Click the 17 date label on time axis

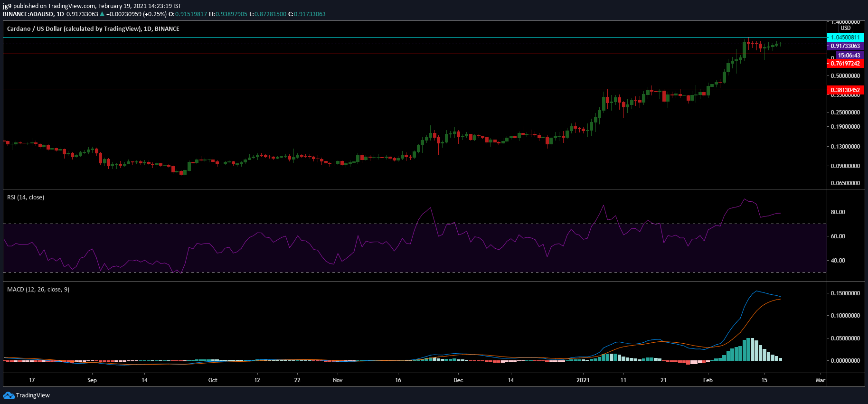click(x=32, y=380)
